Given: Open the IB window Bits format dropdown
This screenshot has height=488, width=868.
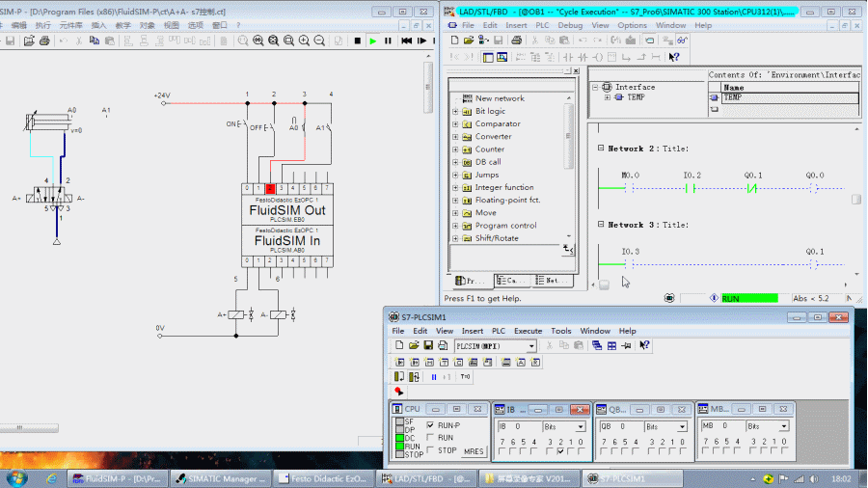Looking at the screenshot, I should point(581,427).
